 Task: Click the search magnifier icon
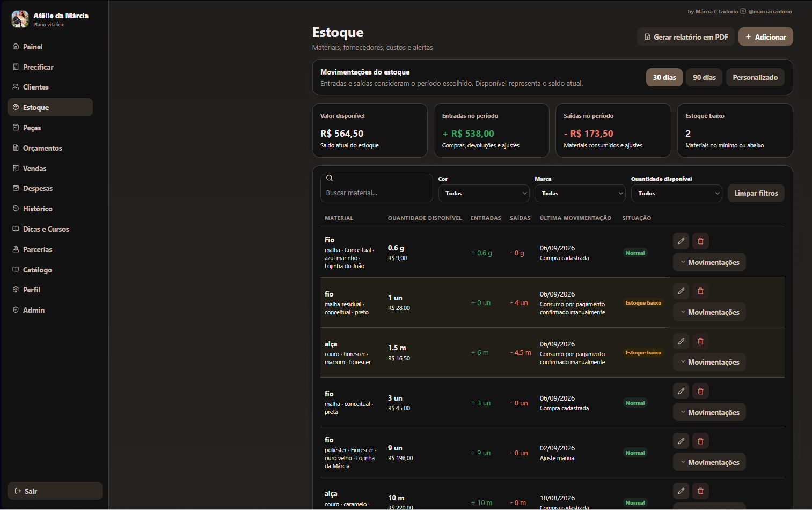pos(330,178)
